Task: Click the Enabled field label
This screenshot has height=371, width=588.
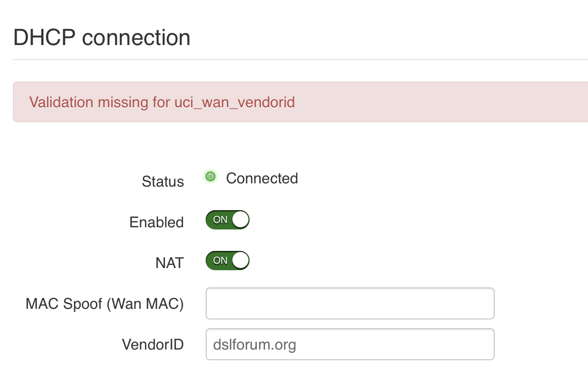Action: click(156, 222)
